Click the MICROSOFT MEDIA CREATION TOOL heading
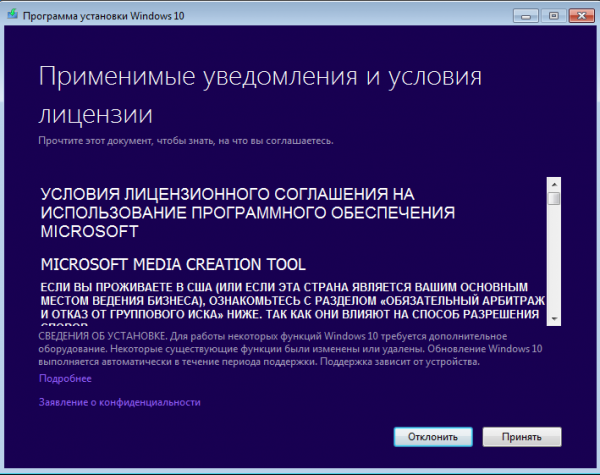The height and width of the screenshot is (475, 600). click(x=173, y=264)
